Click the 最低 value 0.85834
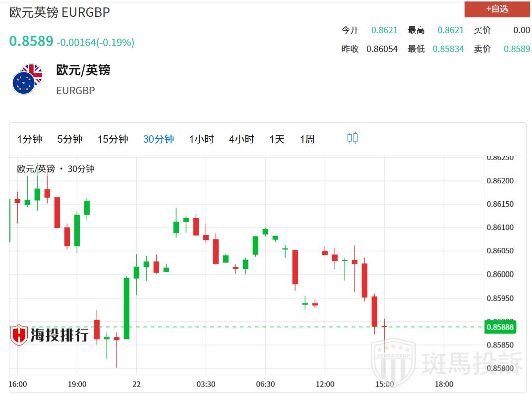532x394 pixels. (x=448, y=49)
